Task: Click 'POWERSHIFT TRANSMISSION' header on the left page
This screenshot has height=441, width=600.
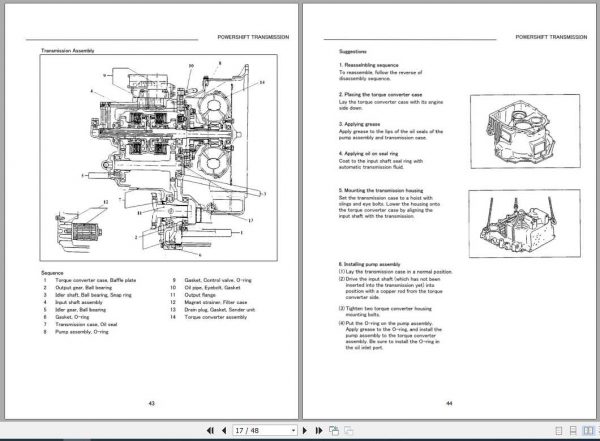Action: 253,37
